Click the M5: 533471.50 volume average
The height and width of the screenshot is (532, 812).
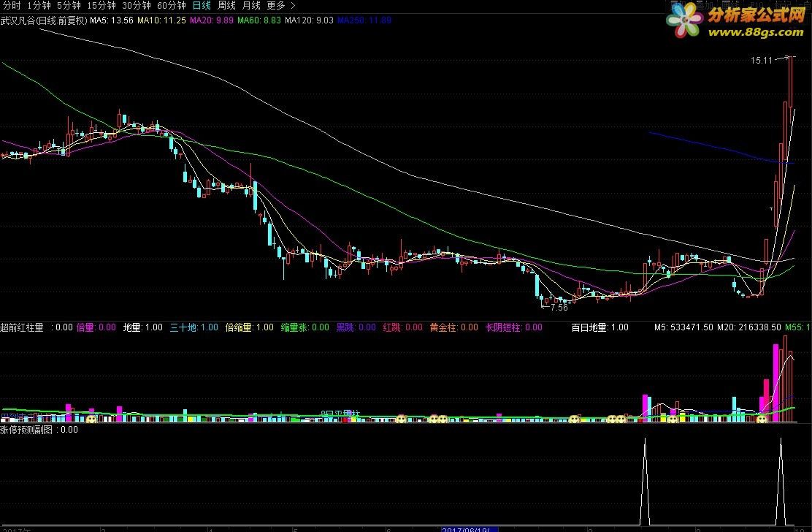683,327
